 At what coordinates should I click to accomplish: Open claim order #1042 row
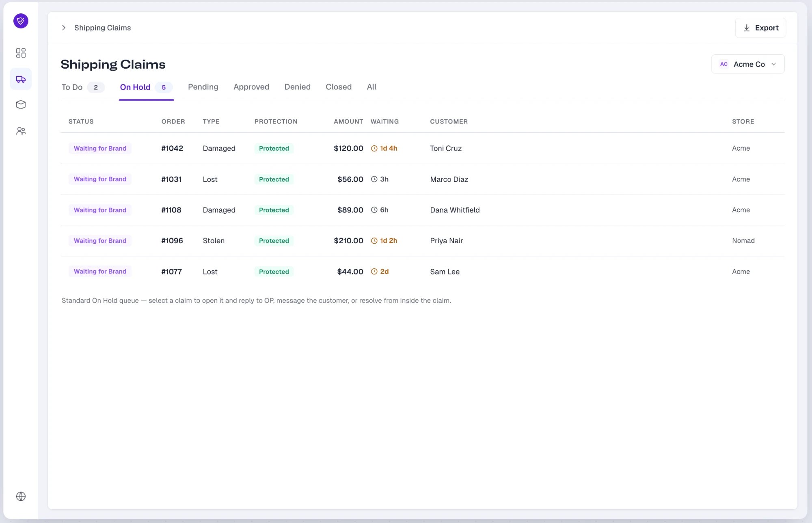(422, 149)
